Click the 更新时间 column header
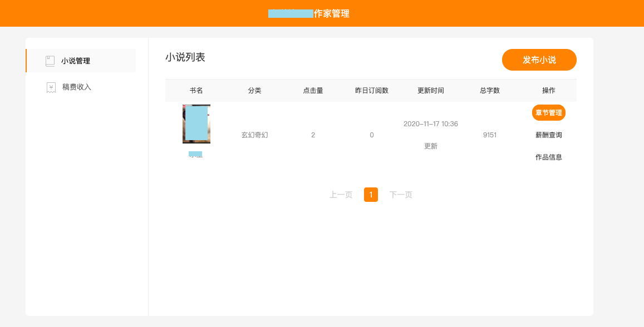This screenshot has height=327, width=644. pos(430,91)
